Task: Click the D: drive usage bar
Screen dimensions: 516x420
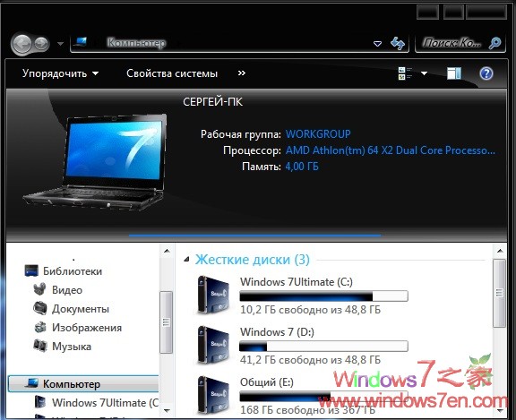Action: [323, 346]
